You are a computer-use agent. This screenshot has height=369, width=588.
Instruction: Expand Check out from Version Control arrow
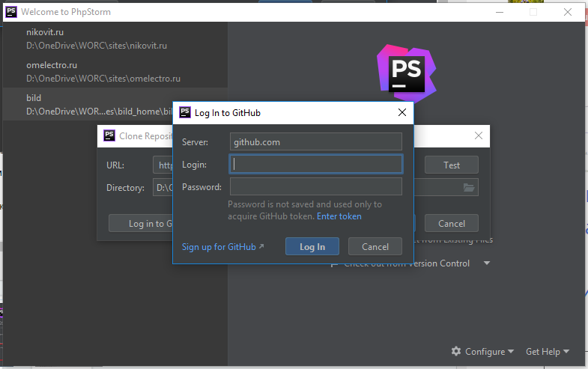pyautogui.click(x=487, y=263)
